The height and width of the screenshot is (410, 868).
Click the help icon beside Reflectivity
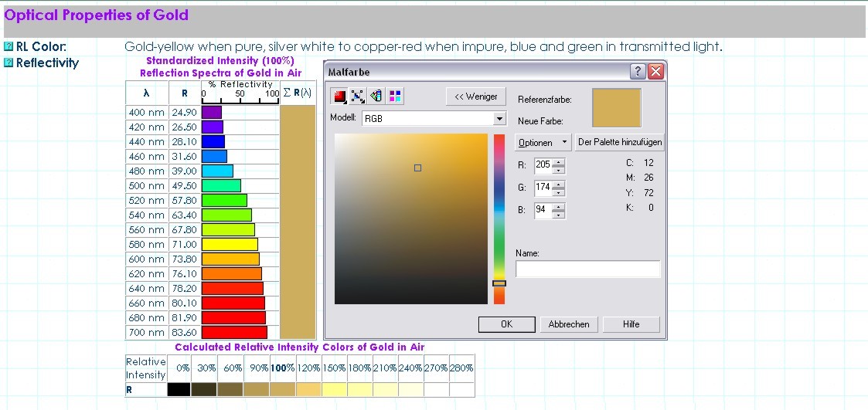[9, 63]
